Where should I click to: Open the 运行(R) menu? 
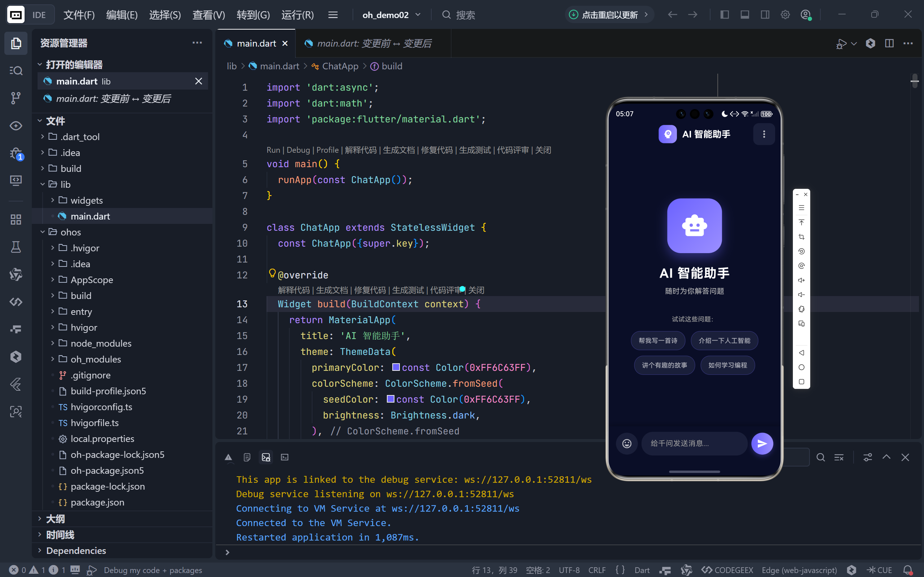tap(297, 15)
